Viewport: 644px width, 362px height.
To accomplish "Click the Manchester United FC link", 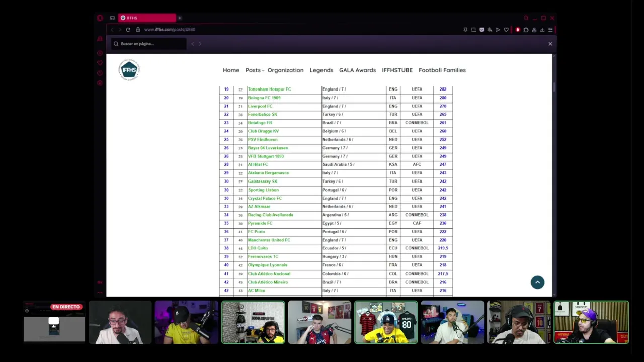I will (x=269, y=240).
